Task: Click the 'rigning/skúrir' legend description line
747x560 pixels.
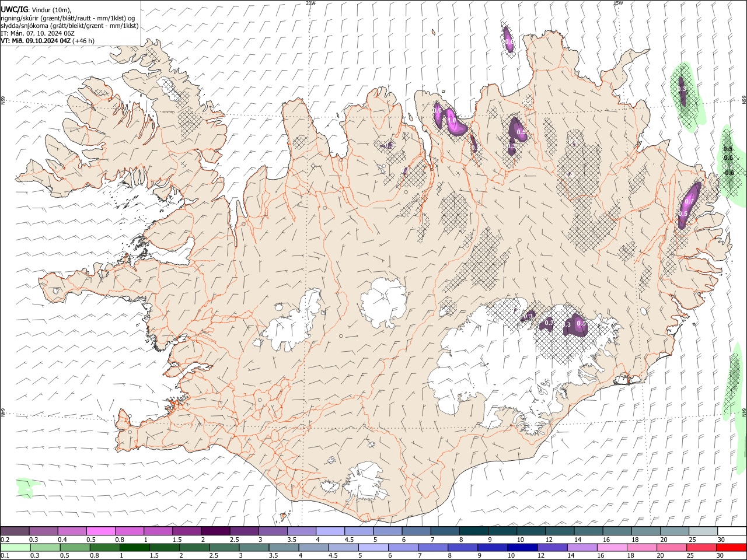Action: pyautogui.click(x=69, y=18)
